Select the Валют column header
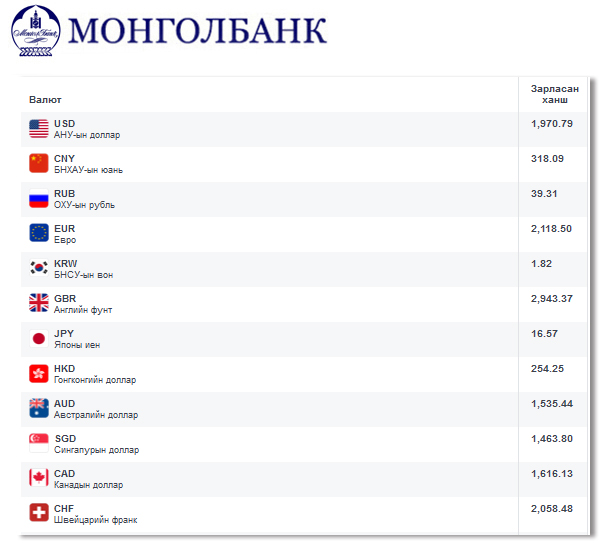The height and width of the screenshot is (555, 602). click(x=45, y=100)
